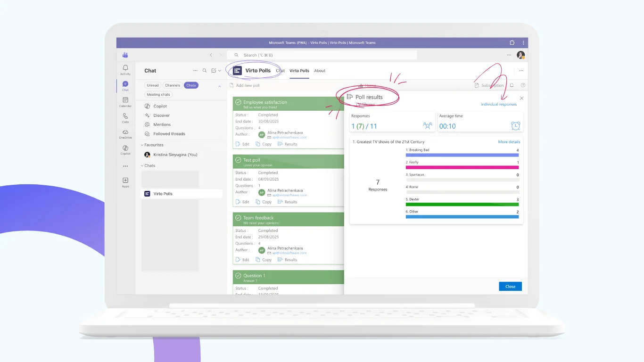Open the title bar vertical dots menu
Image resolution: width=644 pixels, height=362 pixels.
coord(523,42)
